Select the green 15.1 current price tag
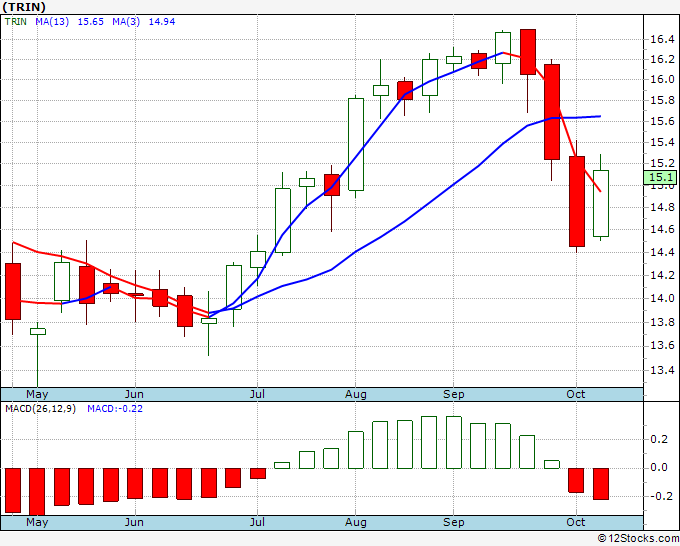 pos(660,177)
